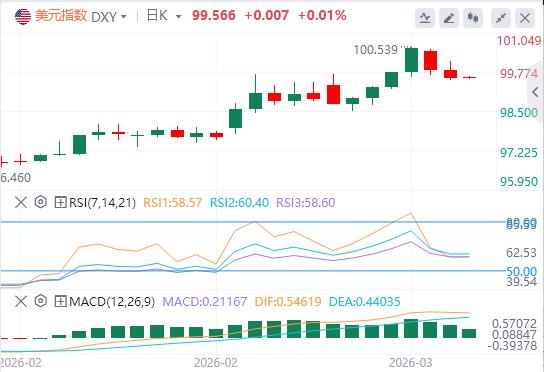Viewport: 544px width, 372px height.
Task: Click the 美元指数 name link
Action: [x=61, y=16]
